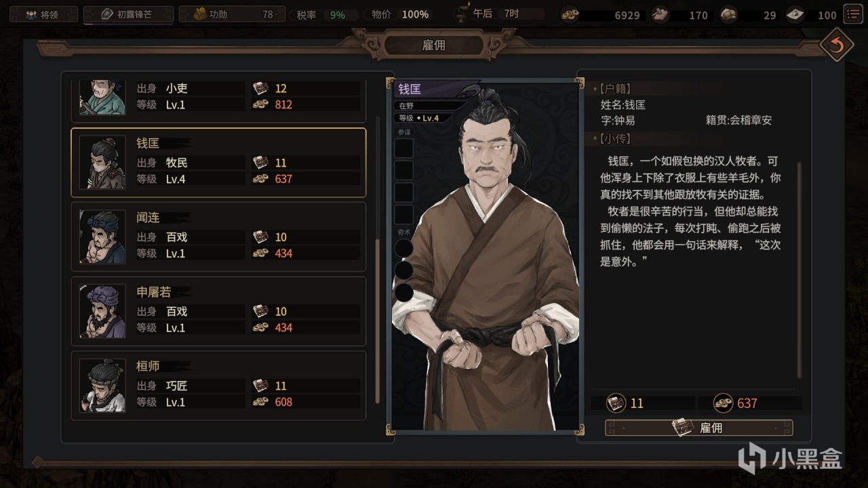Open the 将领 generals tab

[42, 14]
